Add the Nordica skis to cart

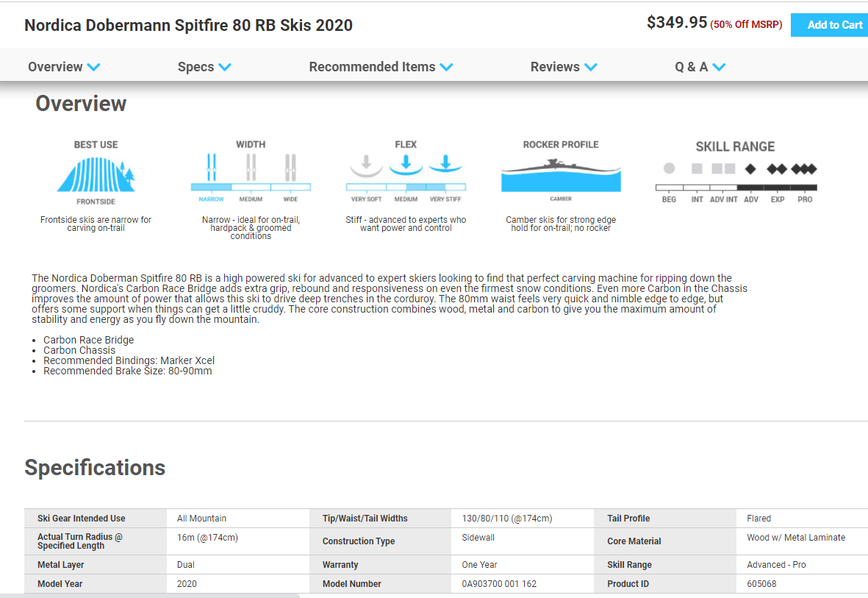829,25
